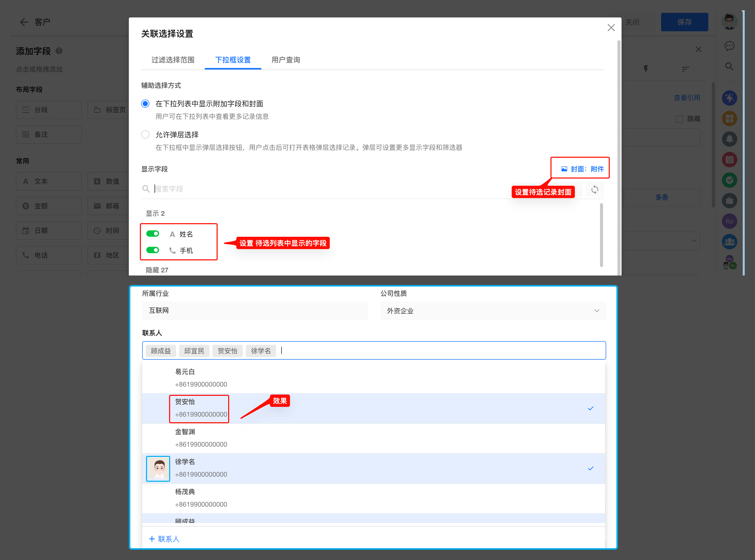The height and width of the screenshot is (560, 755).
Task: Click the lightning bolt icon in the right panel
Action: click(646, 69)
